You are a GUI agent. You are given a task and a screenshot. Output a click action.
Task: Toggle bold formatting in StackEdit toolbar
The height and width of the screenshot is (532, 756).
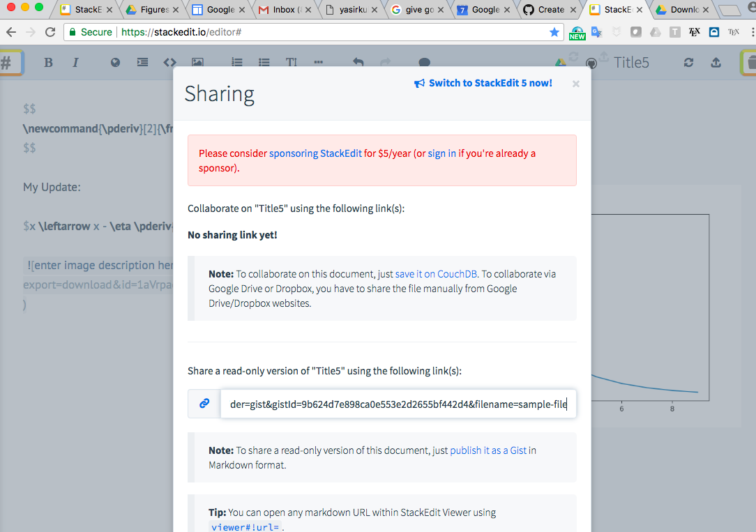48,63
